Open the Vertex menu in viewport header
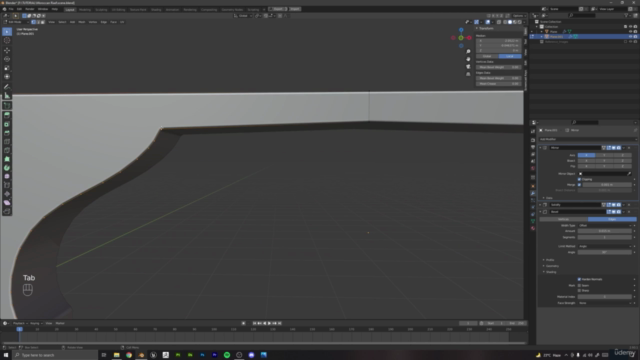Image resolution: width=640 pixels, height=360 pixels. [93, 22]
